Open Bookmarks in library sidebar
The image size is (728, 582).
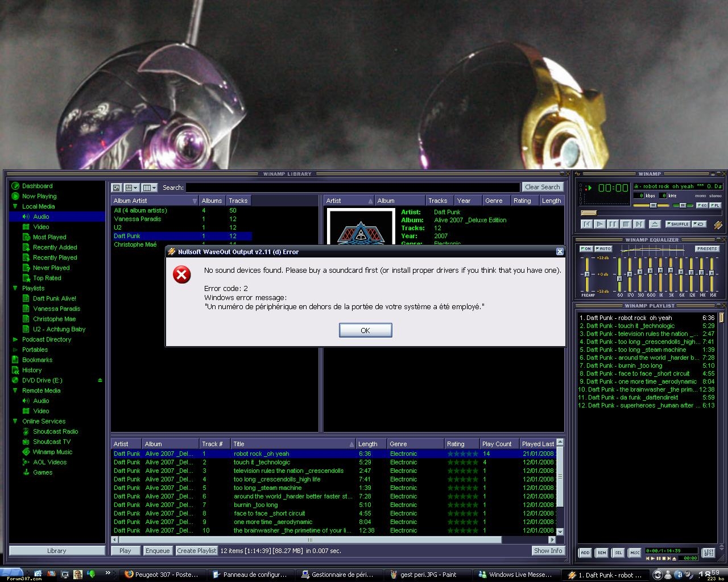37,360
